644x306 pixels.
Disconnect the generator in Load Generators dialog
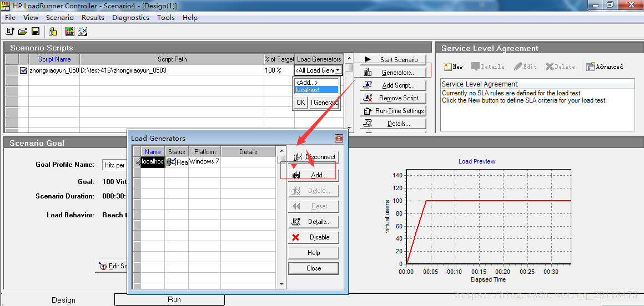(314, 157)
